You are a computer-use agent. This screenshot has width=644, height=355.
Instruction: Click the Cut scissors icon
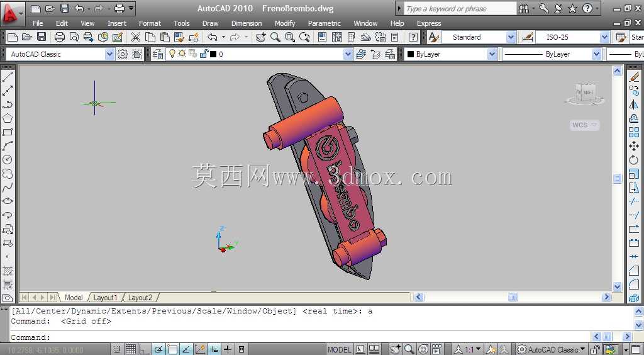(136, 37)
